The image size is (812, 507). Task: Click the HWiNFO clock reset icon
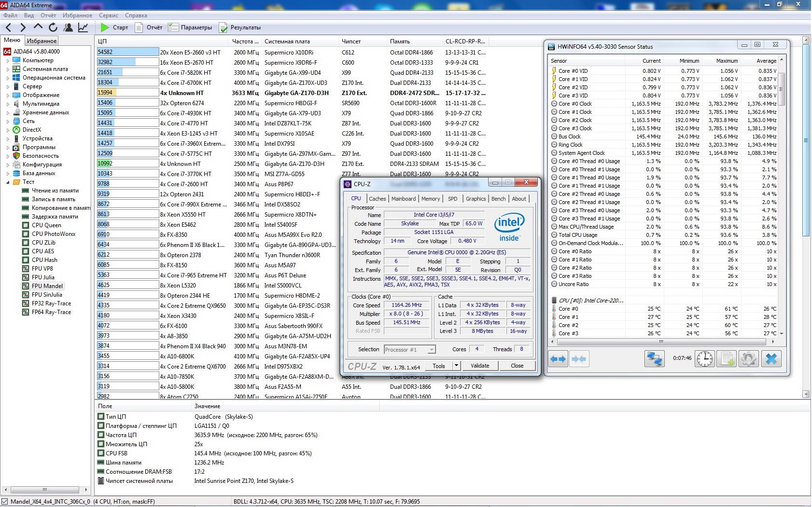coord(705,359)
